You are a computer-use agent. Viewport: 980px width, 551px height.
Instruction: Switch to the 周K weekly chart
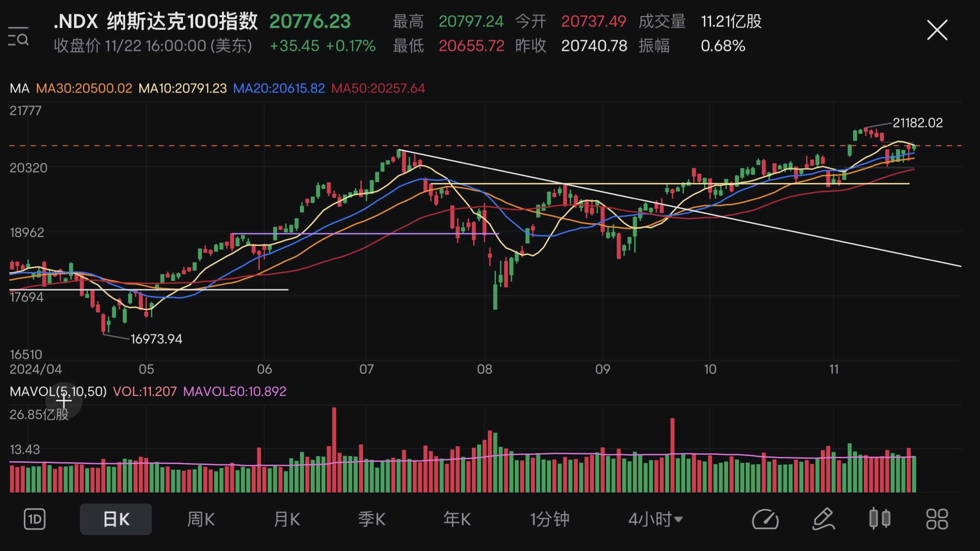click(x=201, y=519)
